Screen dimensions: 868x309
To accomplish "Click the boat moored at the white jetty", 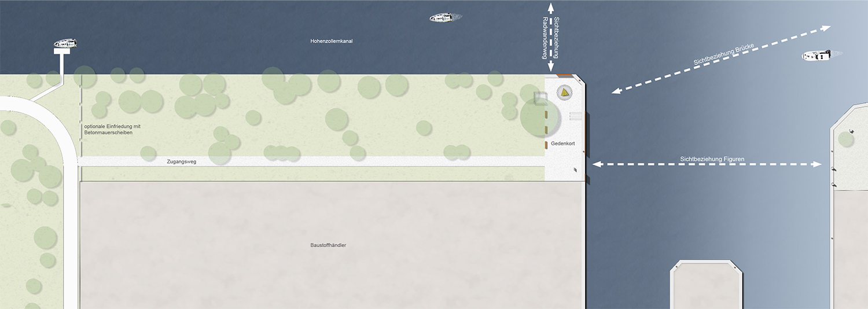I will [66, 43].
